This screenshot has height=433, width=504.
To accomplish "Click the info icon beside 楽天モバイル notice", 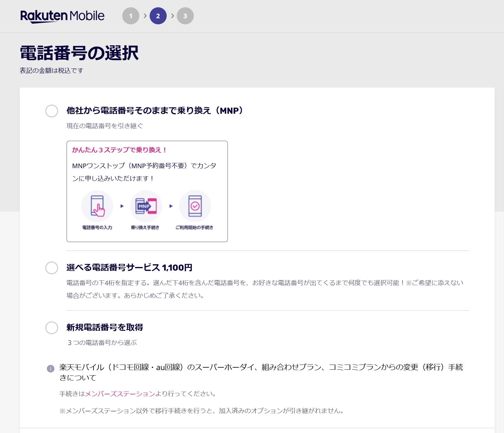I will [x=50, y=369].
